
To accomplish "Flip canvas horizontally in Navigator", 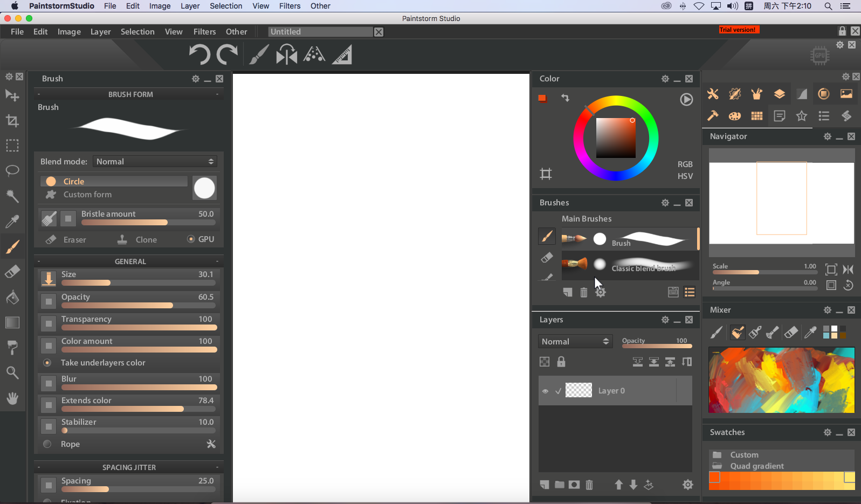I will click(848, 269).
